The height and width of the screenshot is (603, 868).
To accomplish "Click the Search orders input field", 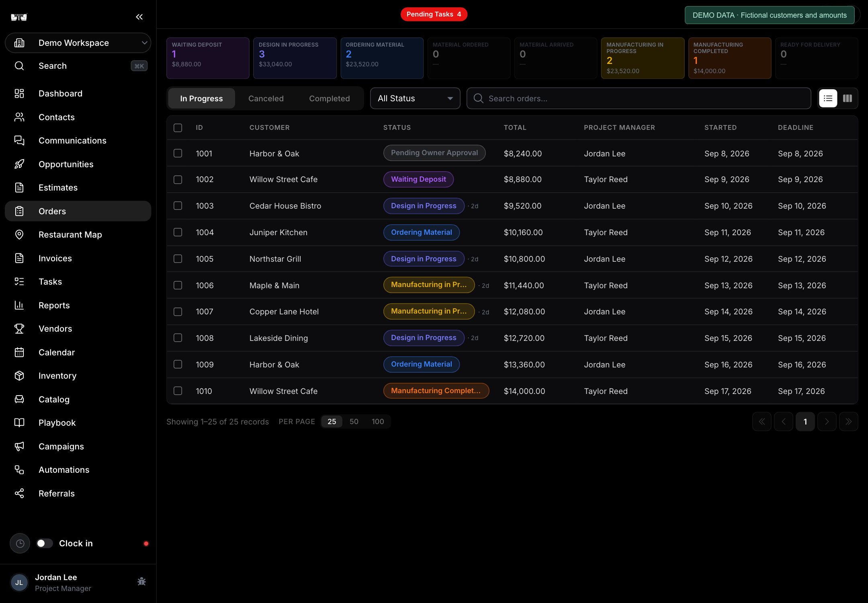I will coord(639,98).
